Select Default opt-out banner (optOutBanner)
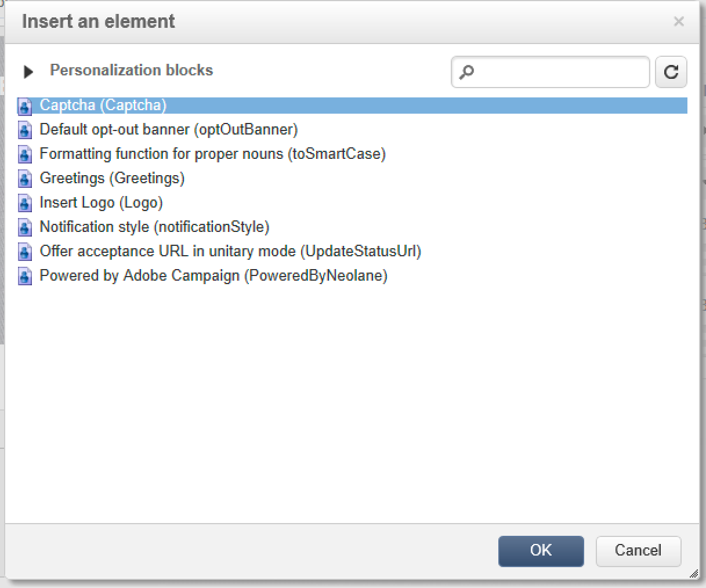This screenshot has width=706, height=588. pos(168,129)
